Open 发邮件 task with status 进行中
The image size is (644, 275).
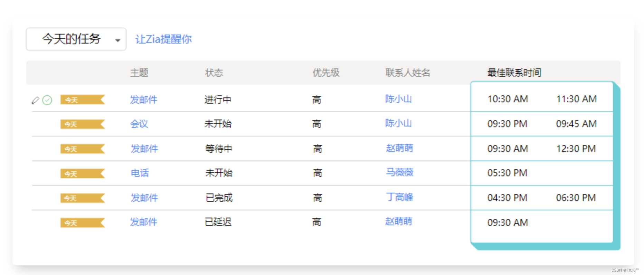144,99
